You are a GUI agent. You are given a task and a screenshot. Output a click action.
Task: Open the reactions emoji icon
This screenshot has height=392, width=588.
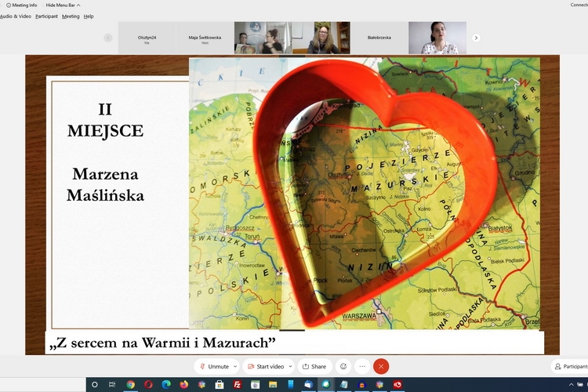343,366
